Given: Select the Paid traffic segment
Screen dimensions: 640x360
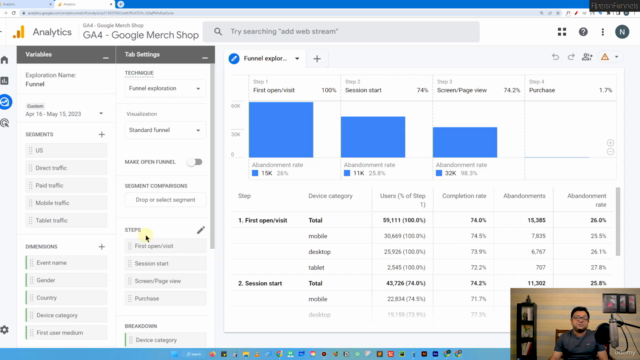Looking at the screenshot, I should pyautogui.click(x=66, y=186).
